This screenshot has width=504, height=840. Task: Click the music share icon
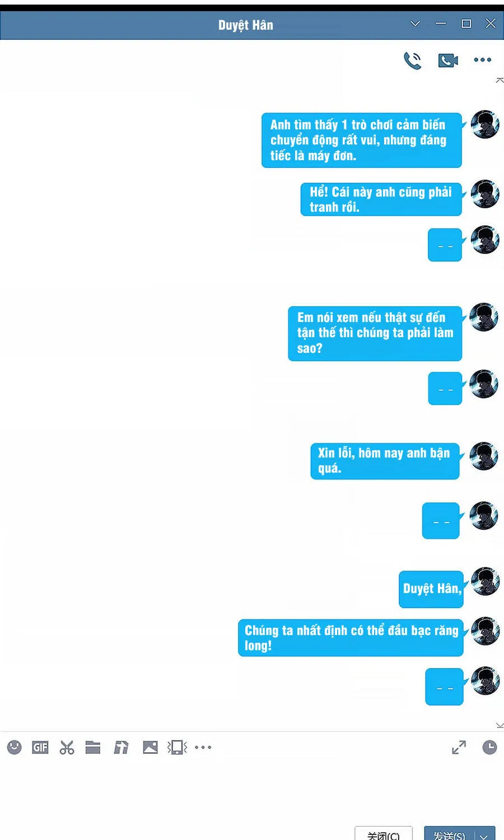tap(121, 747)
